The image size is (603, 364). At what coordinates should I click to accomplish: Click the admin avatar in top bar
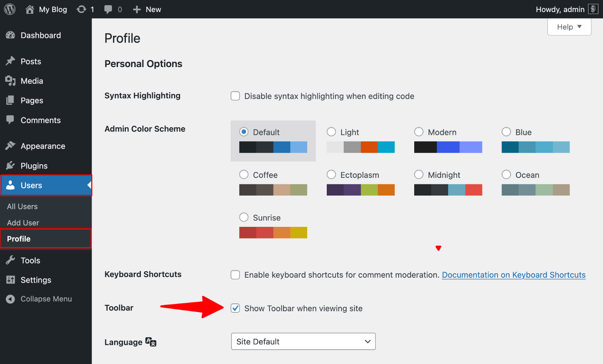pos(593,9)
